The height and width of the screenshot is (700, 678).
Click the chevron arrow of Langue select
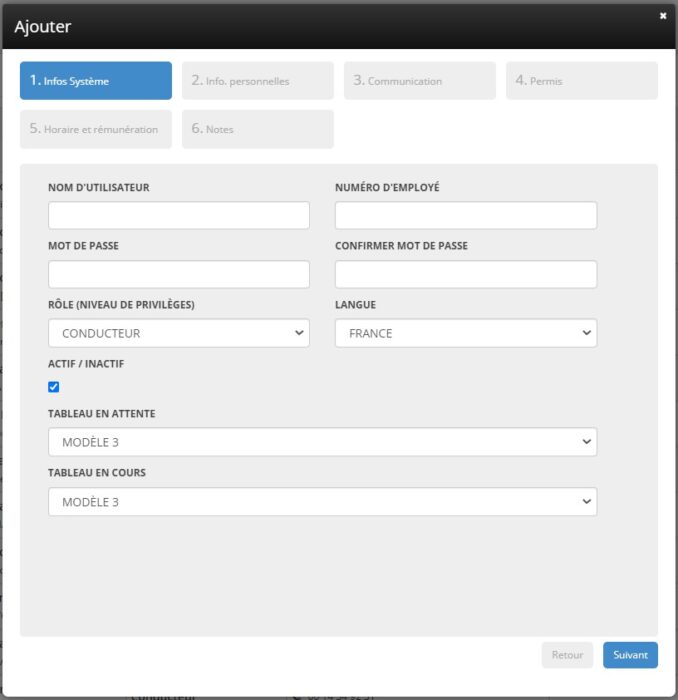586,333
